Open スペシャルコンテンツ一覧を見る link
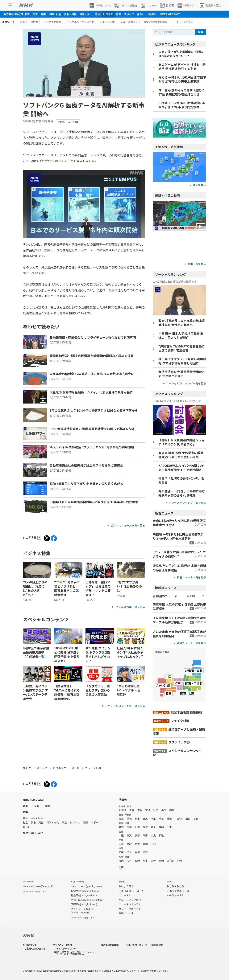 (x=124, y=706)
